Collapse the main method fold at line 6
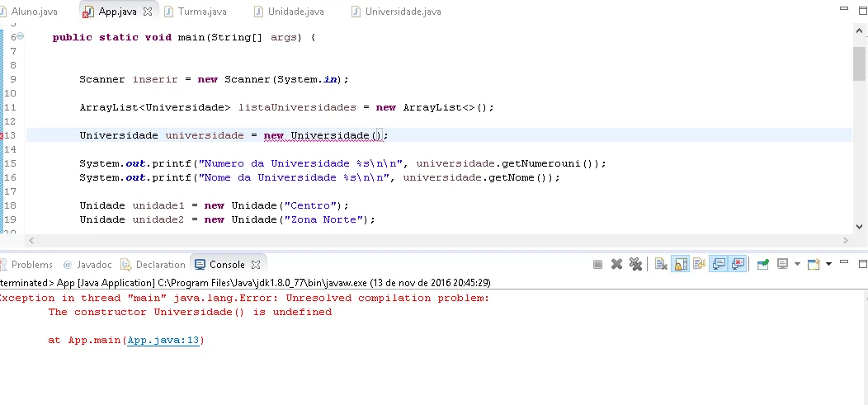The height and width of the screenshot is (405, 868). (20, 36)
